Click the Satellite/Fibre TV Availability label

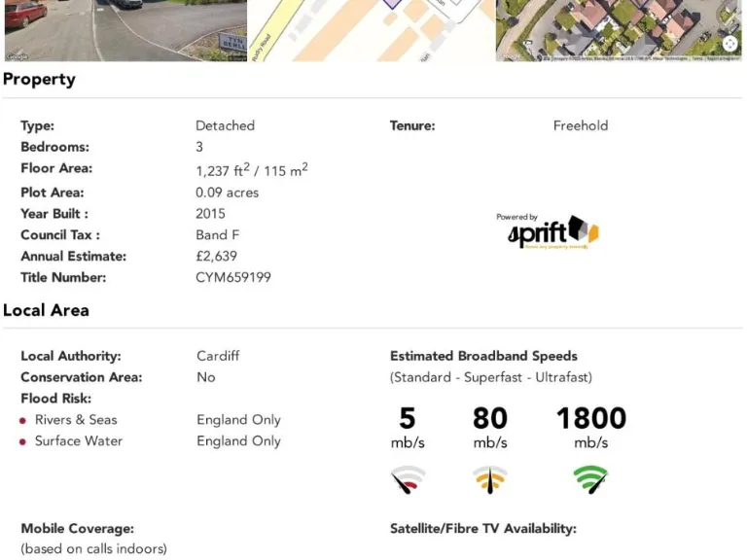pos(483,529)
